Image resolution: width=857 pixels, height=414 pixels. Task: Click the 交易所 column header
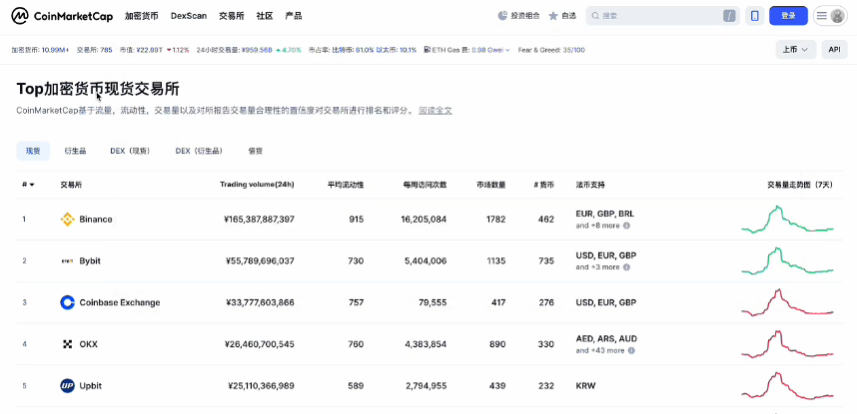71,185
